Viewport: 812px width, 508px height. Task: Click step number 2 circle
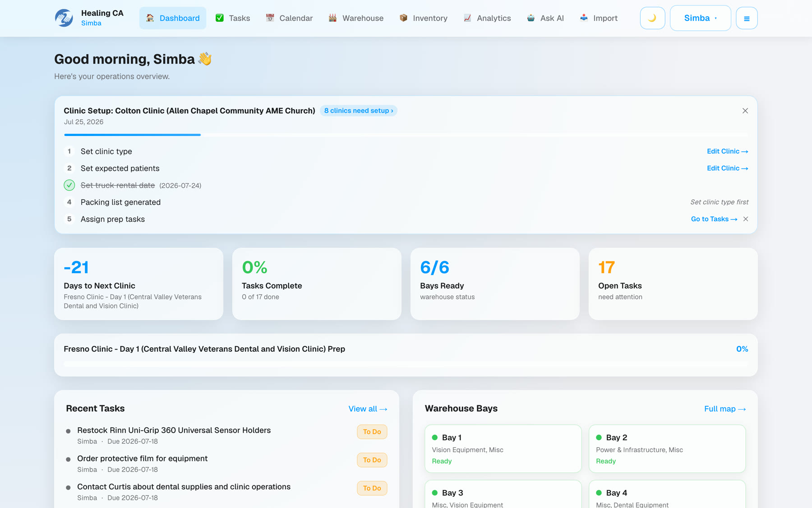[x=69, y=168]
